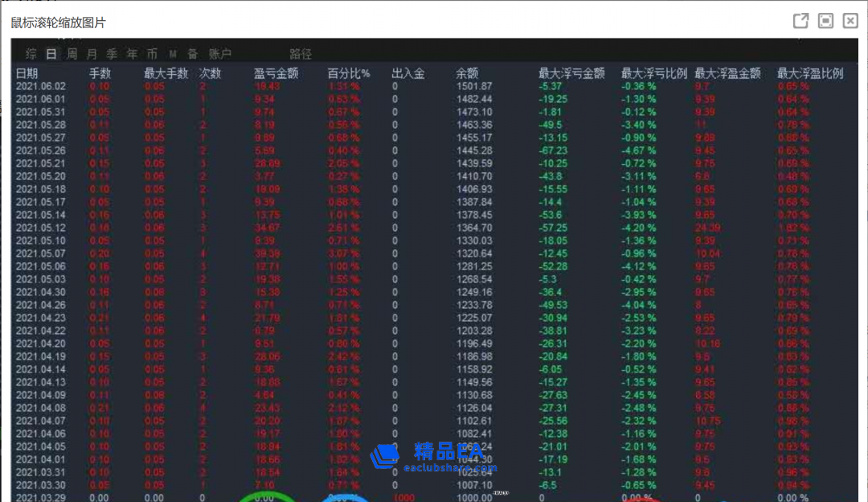Switch to the 周 weekly tab
868x502 pixels.
pos(72,54)
